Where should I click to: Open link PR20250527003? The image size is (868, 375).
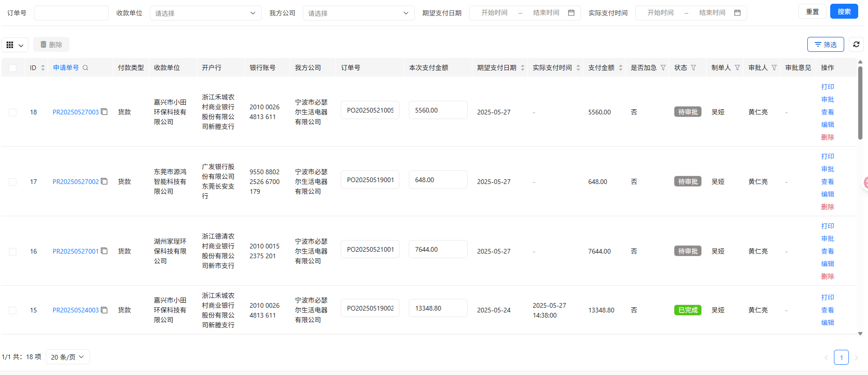click(x=76, y=112)
